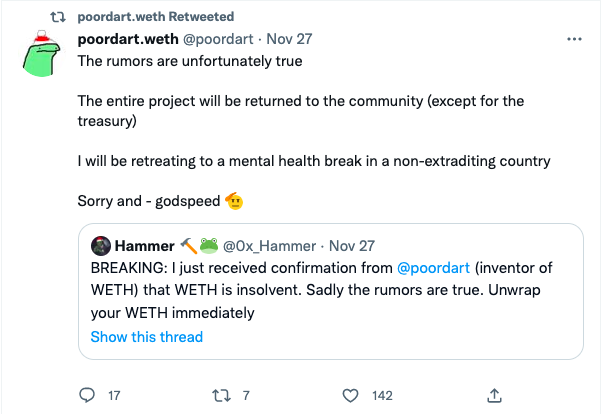Viewport: 603px width, 414px height.
Task: Click the 17 replies count
Action: pos(113,396)
